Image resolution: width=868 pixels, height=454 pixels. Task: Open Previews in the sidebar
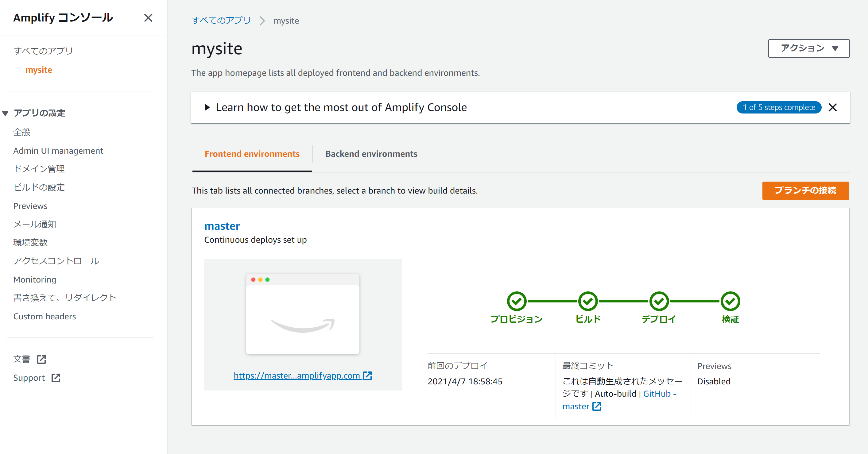click(30, 206)
